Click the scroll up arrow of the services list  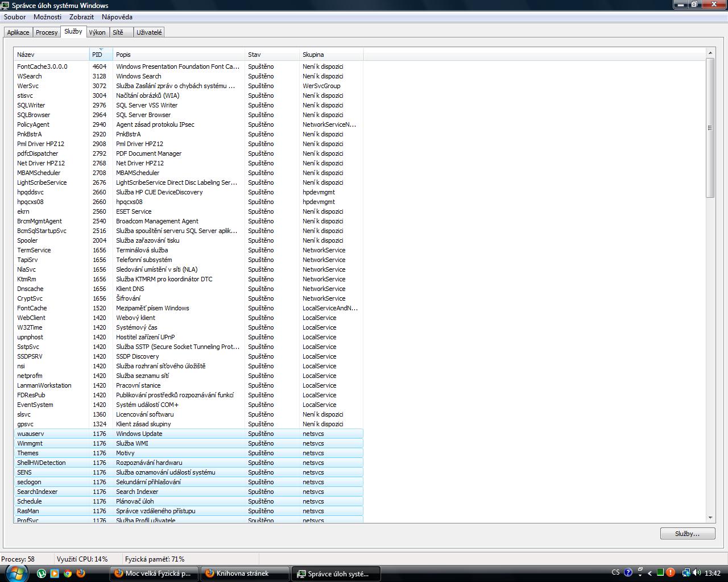710,53
